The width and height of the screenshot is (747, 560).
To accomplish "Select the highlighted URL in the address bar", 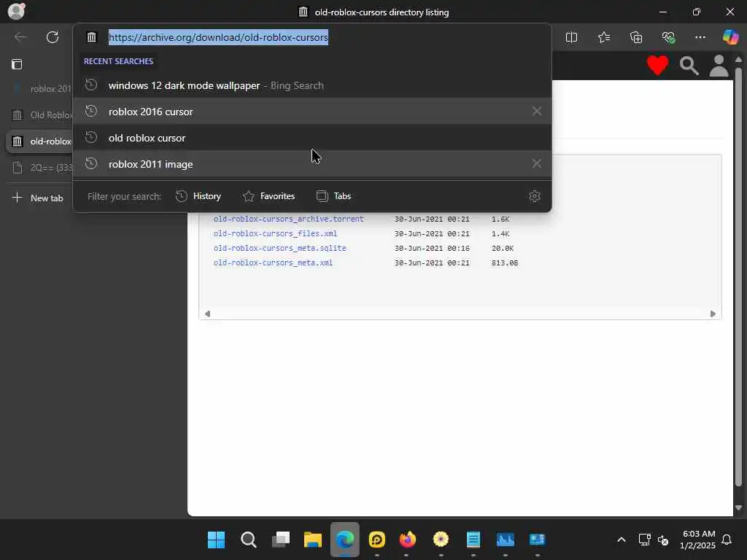I will point(218,37).
